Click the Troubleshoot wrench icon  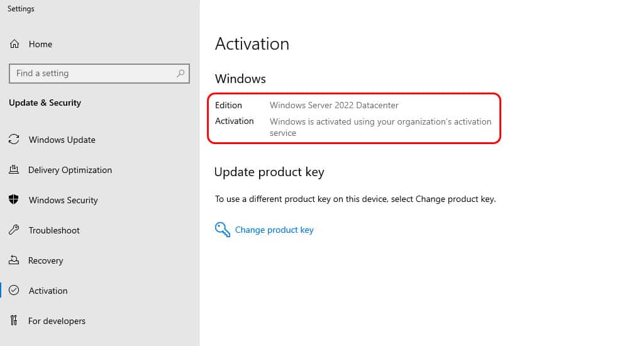(14, 230)
